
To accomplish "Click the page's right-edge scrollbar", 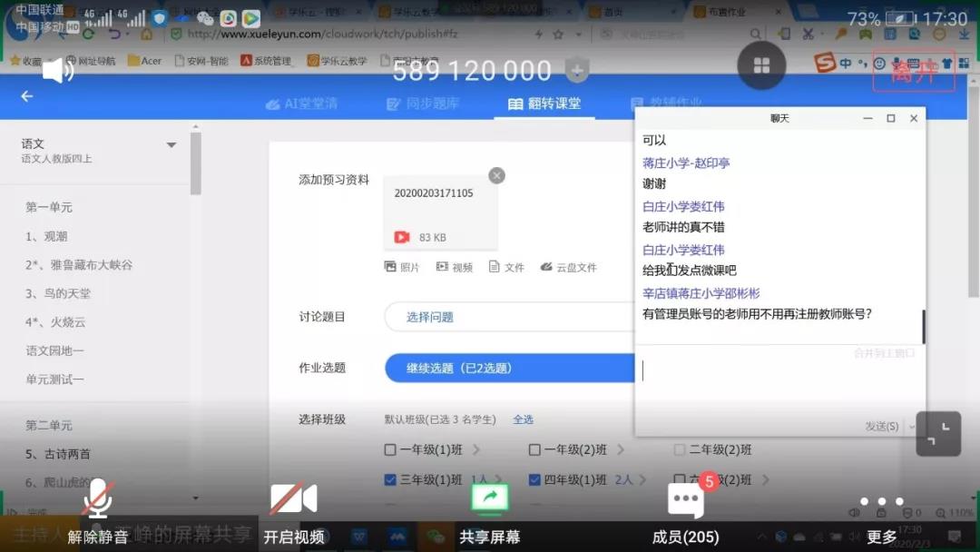I will [974, 191].
